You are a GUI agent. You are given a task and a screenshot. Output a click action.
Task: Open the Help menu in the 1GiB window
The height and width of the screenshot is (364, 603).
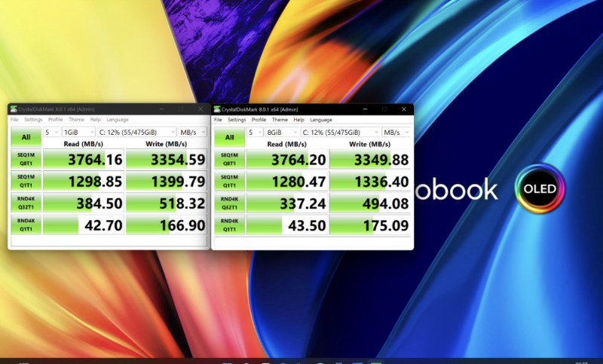[96, 120]
